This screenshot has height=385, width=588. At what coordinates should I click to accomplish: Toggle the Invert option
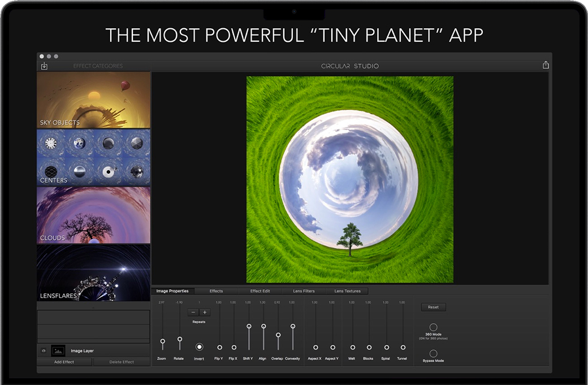199,347
